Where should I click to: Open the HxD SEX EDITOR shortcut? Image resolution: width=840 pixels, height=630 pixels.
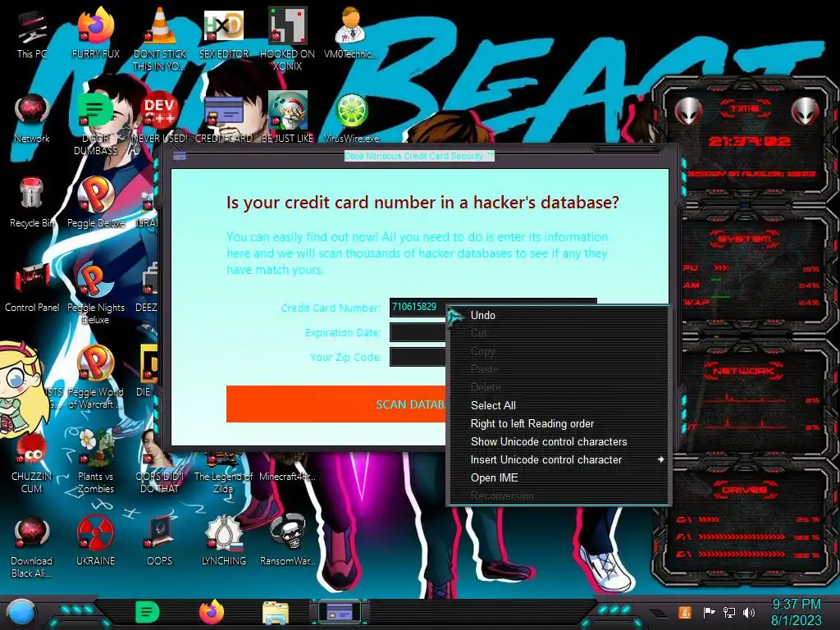[x=224, y=34]
